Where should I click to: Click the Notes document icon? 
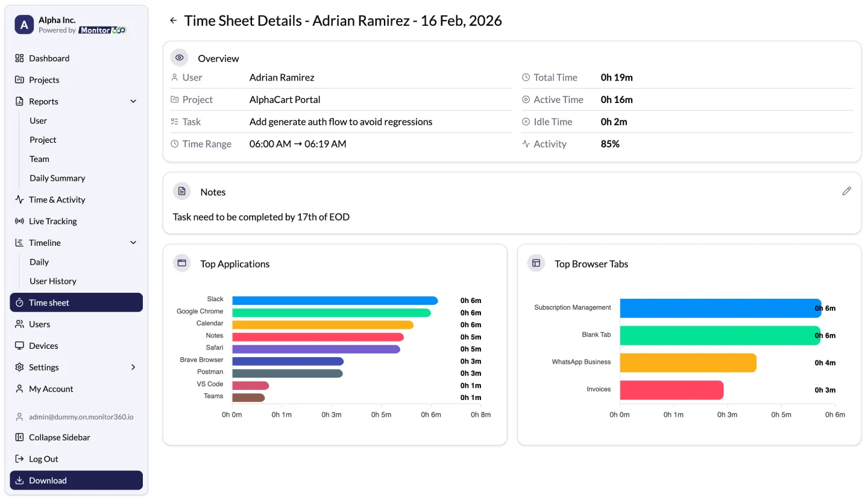pyautogui.click(x=181, y=191)
